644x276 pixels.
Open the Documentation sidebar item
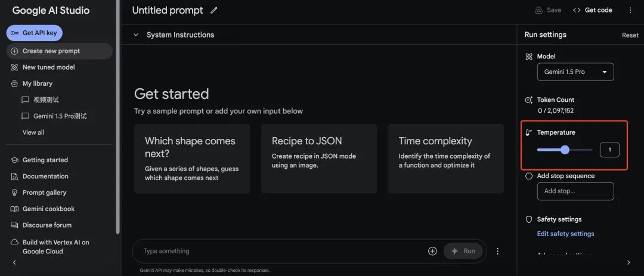tap(45, 176)
